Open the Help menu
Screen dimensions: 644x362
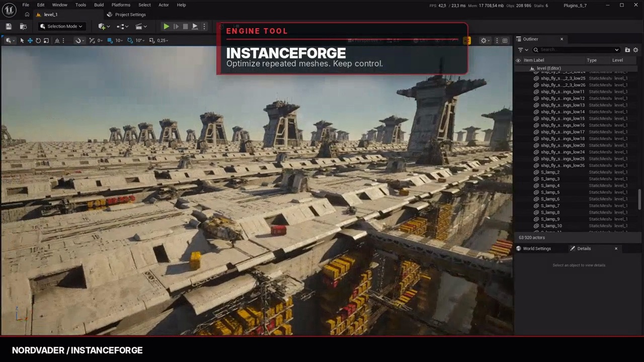click(x=181, y=5)
